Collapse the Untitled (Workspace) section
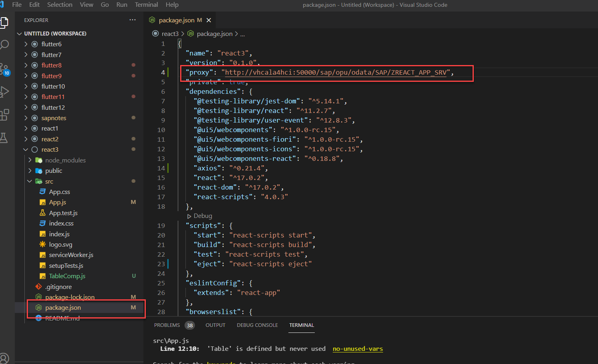Viewport: 598px width, 364px height. click(x=19, y=34)
